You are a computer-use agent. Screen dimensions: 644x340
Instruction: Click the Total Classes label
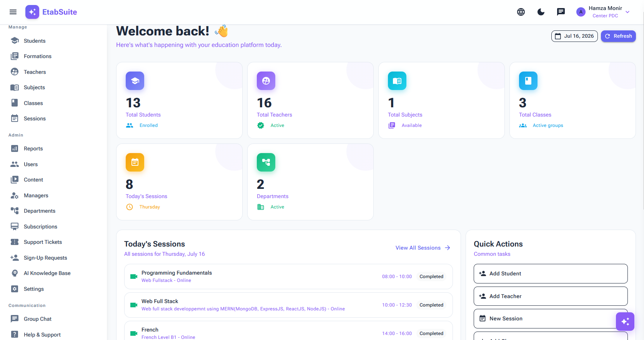coord(535,115)
